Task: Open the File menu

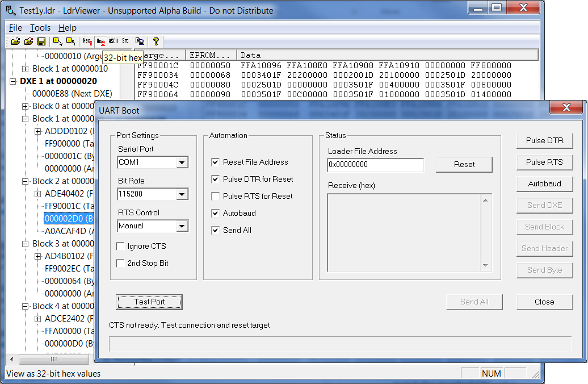Action: point(15,28)
